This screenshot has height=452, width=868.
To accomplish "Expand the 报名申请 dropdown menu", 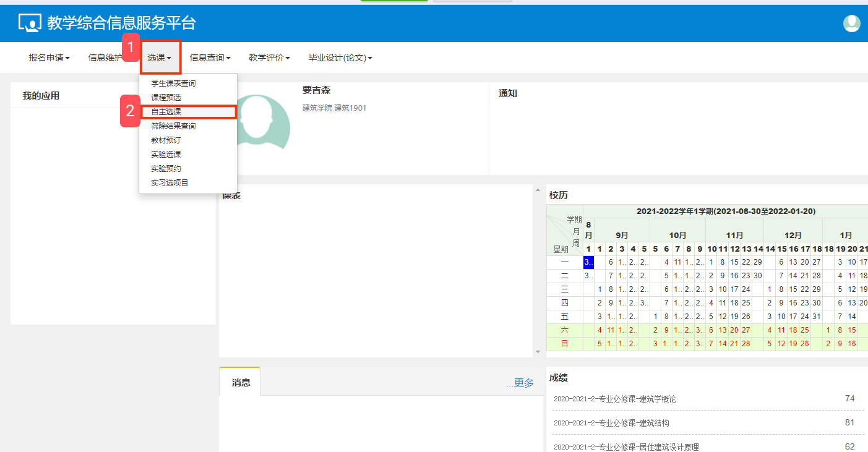I will (x=49, y=58).
